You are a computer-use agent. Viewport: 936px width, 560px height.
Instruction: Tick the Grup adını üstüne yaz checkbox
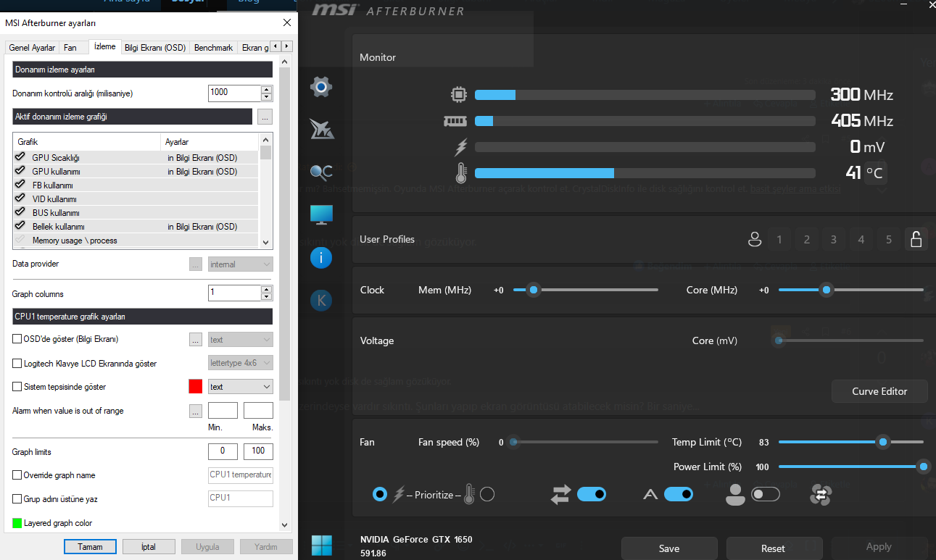17,499
